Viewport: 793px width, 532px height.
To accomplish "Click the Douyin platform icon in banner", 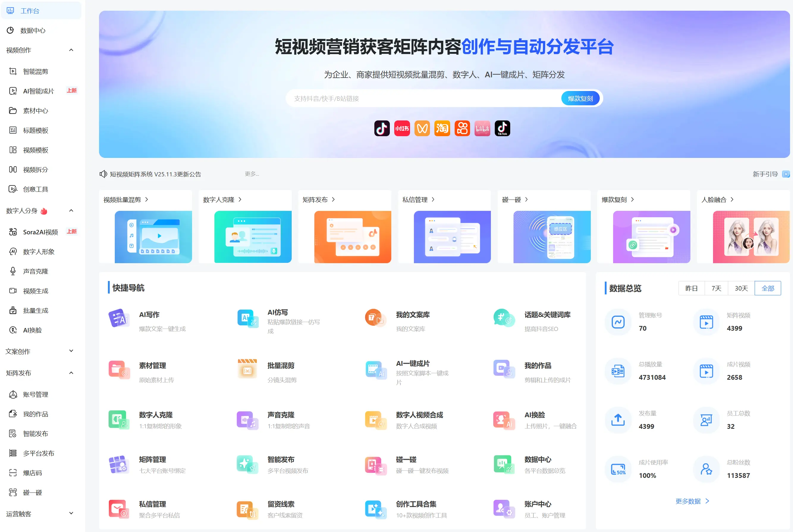I will point(381,128).
